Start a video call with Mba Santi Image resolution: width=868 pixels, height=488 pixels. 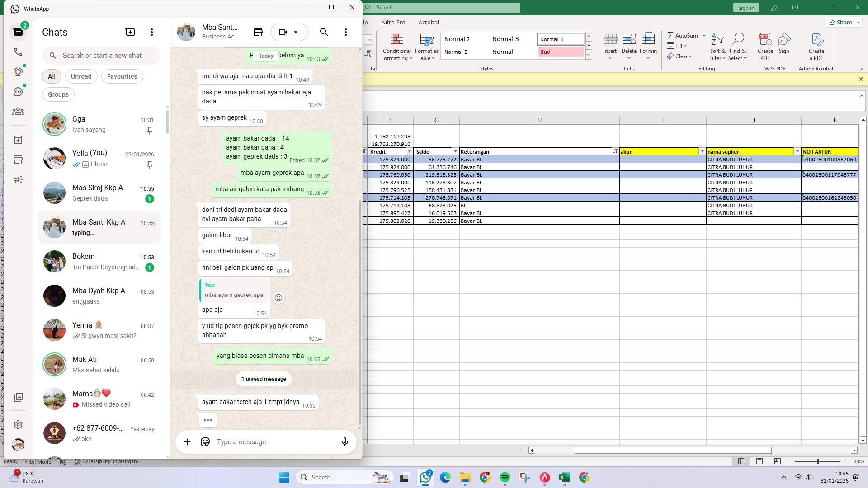[x=283, y=32]
